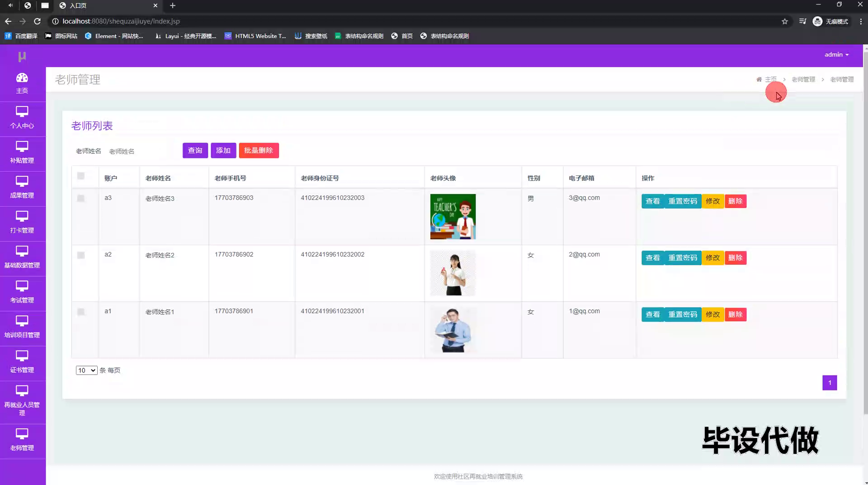Bookmark this page with star icon
This screenshot has height=485, width=868.
tap(785, 21)
